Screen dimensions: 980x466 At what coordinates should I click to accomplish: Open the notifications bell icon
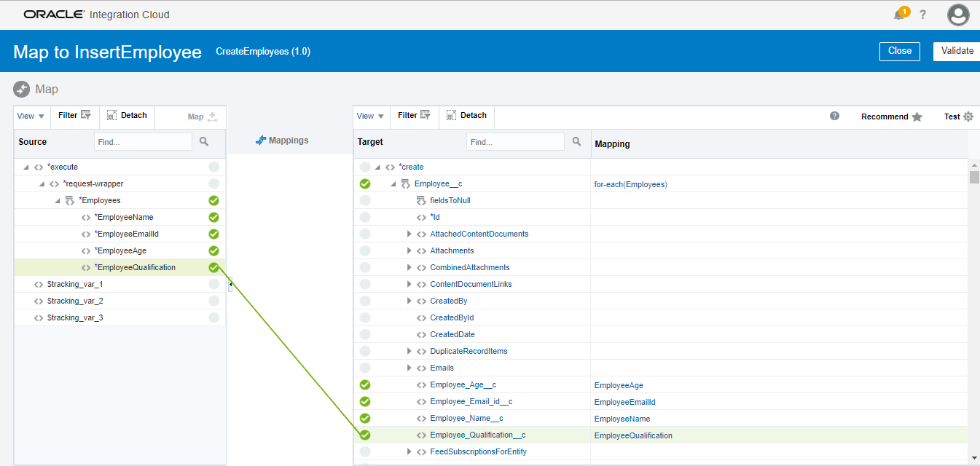pyautogui.click(x=900, y=15)
